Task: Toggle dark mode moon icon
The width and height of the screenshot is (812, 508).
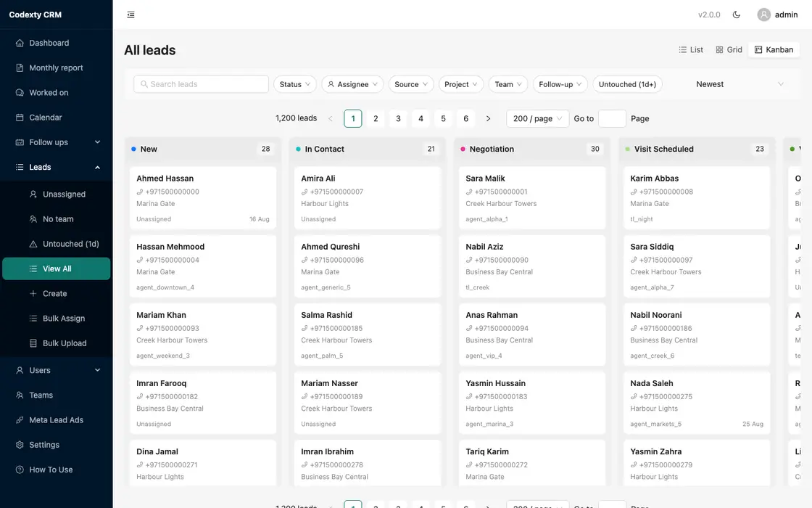Action: pos(737,15)
